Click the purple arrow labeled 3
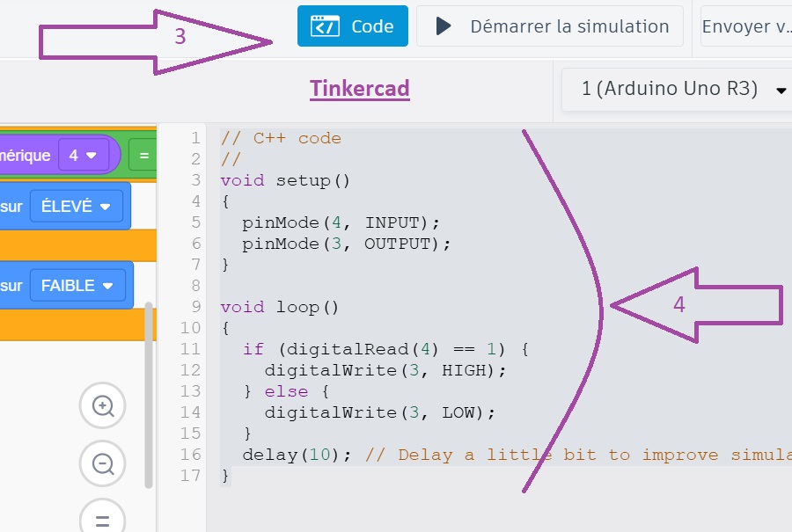This screenshot has height=532, width=792. [x=157, y=40]
